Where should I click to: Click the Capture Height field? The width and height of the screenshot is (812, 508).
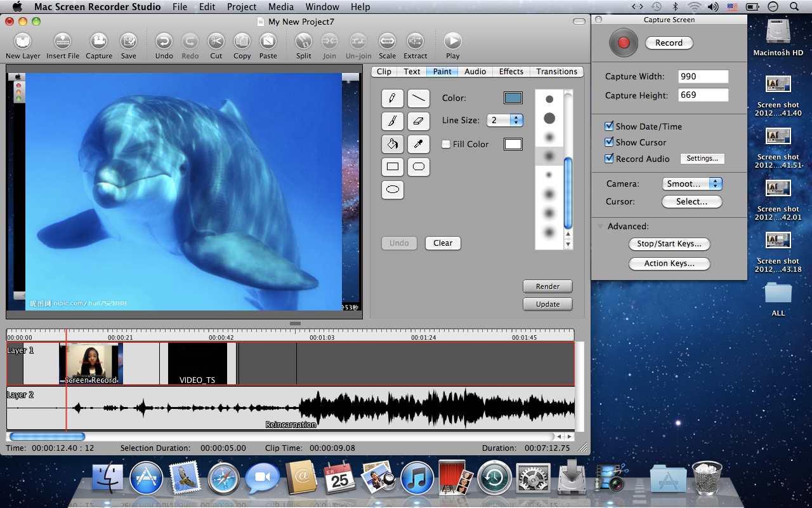[703, 95]
